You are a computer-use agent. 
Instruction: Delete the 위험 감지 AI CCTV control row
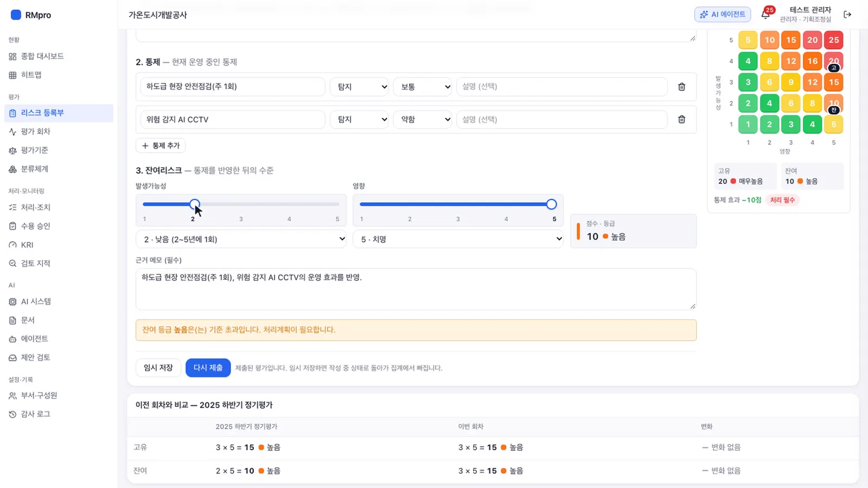coord(682,119)
